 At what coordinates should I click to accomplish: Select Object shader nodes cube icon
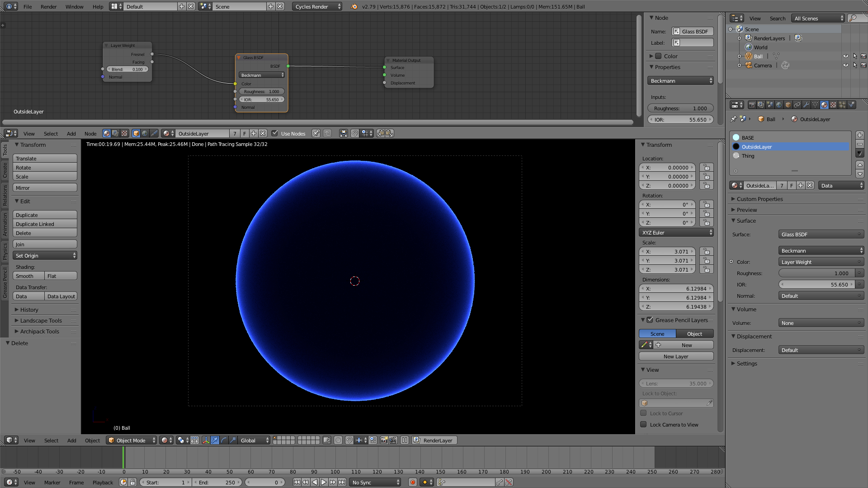[136, 133]
